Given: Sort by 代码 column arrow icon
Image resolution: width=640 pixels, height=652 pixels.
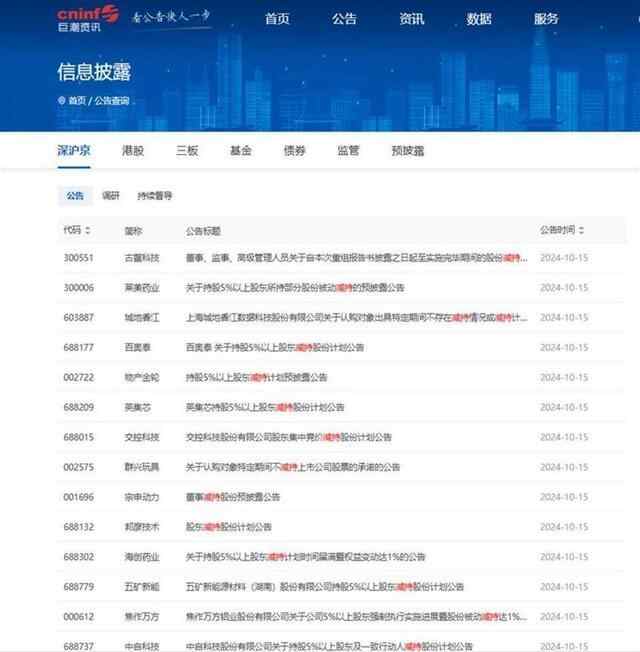Looking at the screenshot, I should click(86, 230).
